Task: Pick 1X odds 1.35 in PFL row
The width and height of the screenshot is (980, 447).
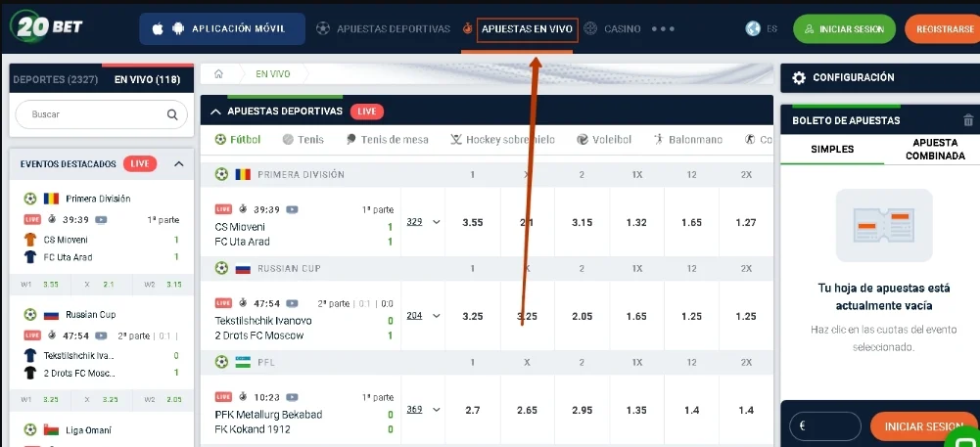Action: (x=636, y=410)
